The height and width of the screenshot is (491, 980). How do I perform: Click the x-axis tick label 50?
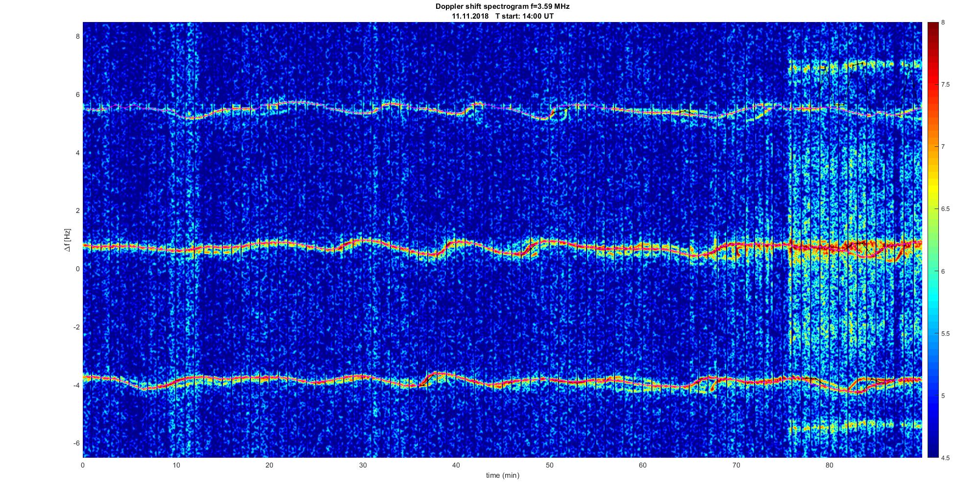(549, 465)
